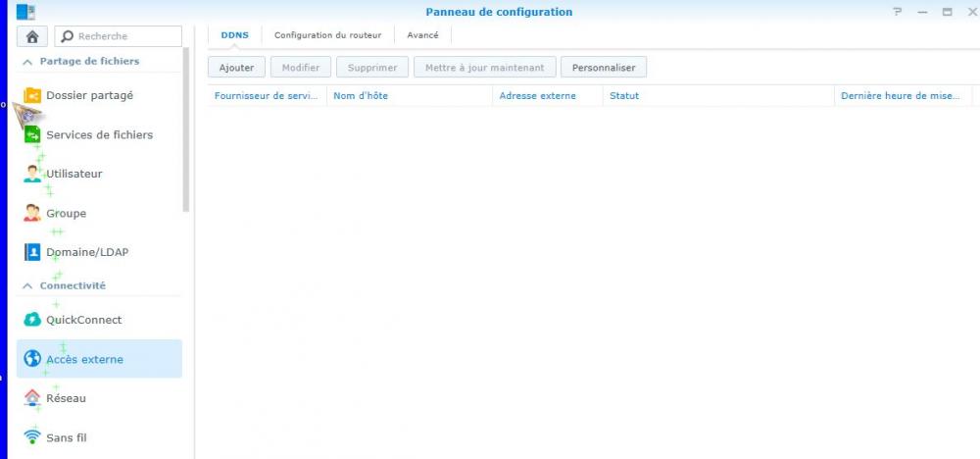Click the Supprimer button
Image resolution: width=980 pixels, height=459 pixels.
(371, 68)
